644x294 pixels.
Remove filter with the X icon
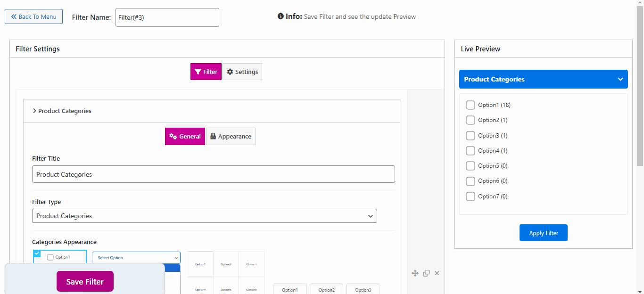pyautogui.click(x=437, y=273)
